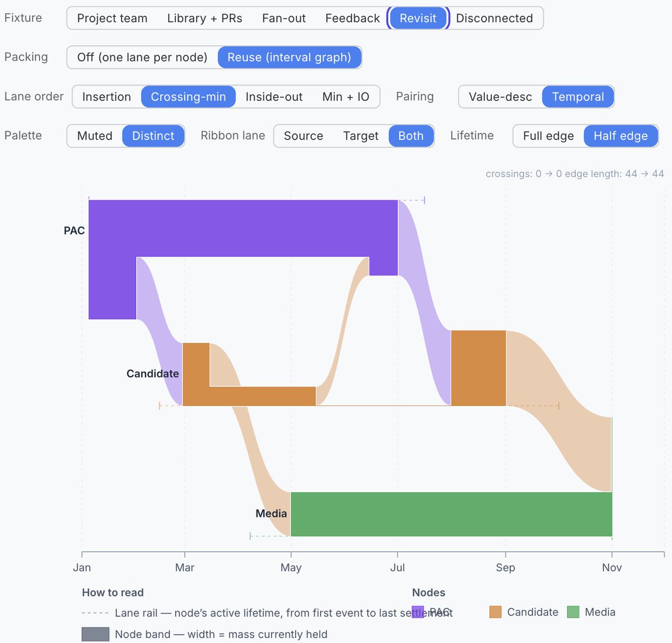Select the Revisit fixture
The image size is (672, 643).
point(418,18)
